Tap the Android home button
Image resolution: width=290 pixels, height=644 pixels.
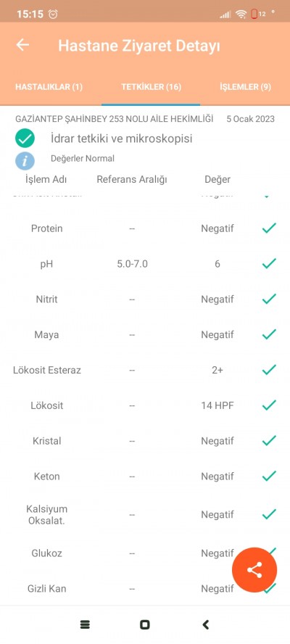tap(144, 624)
